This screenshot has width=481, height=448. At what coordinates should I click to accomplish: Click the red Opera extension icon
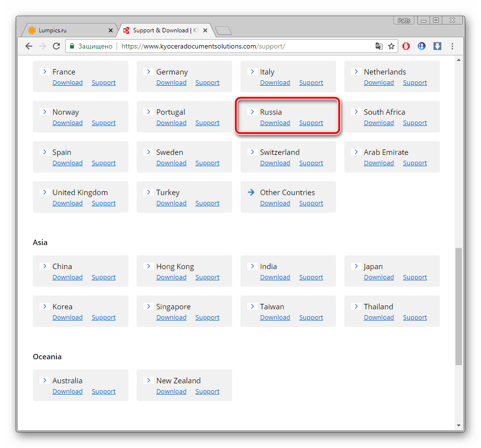click(x=406, y=46)
